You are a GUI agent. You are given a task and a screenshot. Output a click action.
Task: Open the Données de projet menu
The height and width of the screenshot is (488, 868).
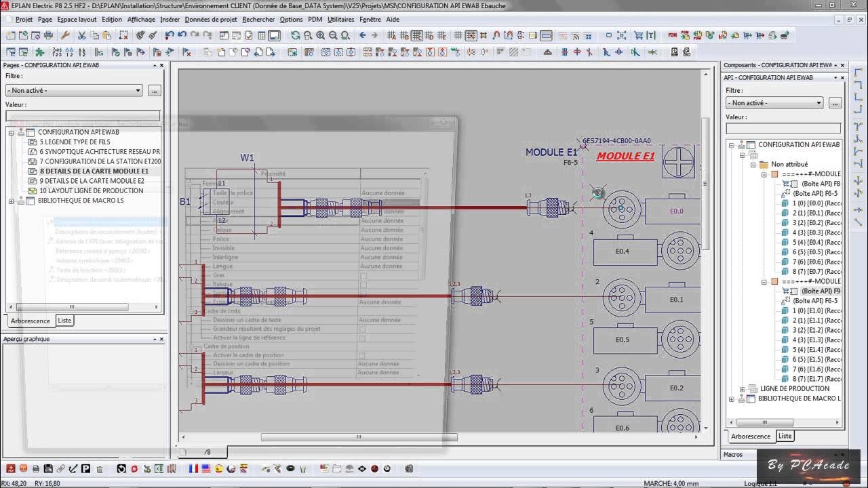pyautogui.click(x=211, y=20)
